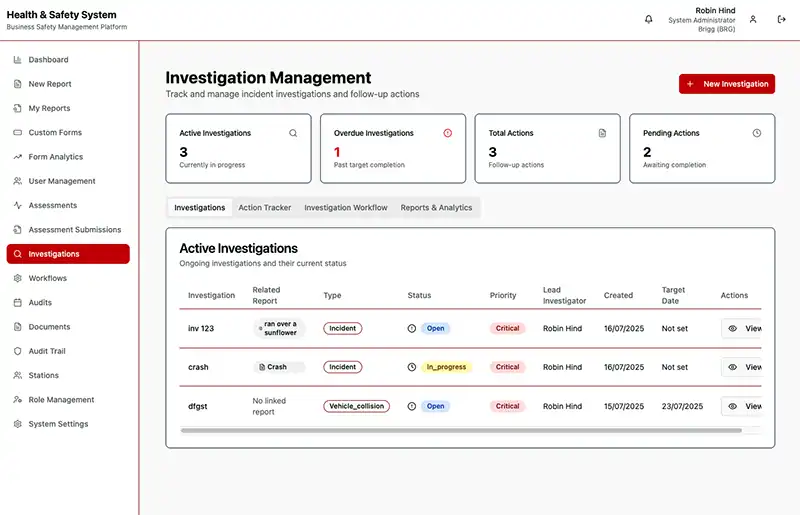The height and width of the screenshot is (515, 800).
Task: Click the user profile icon
Action: coord(753,19)
